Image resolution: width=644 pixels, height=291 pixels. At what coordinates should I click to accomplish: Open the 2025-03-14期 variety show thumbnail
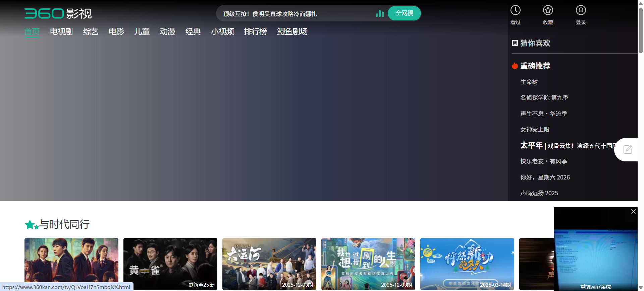[467, 264]
